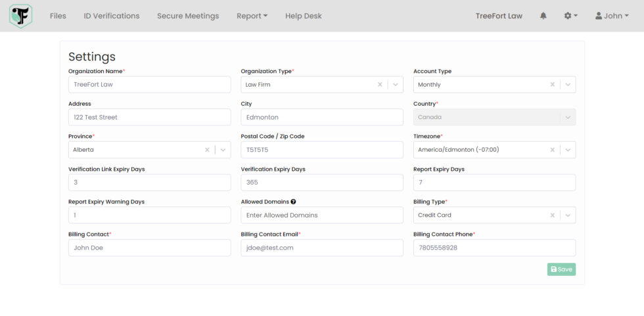
Task: Expand the Billing Type dropdown
Action: click(x=568, y=215)
